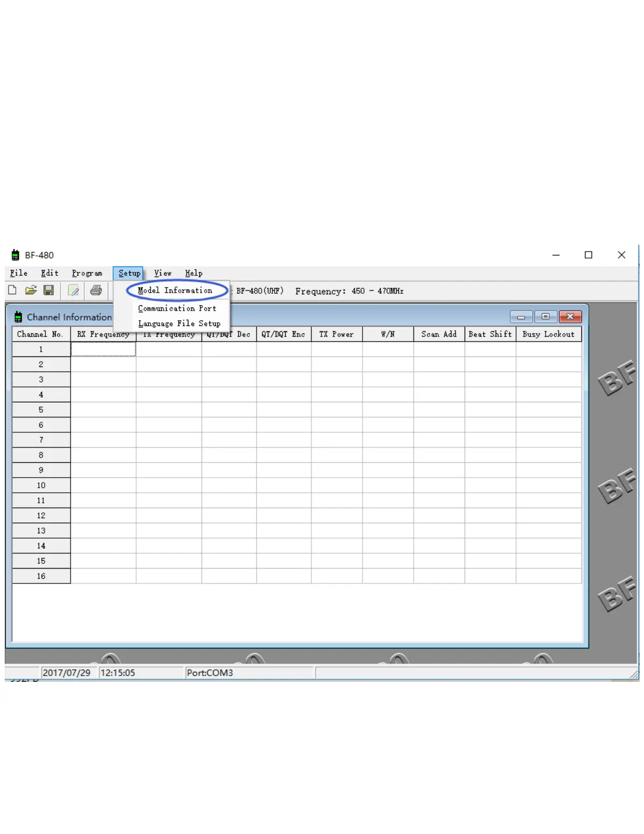Viewport: 644px width, 834px height.
Task: Choose Model Information from Setup menu
Action: pos(175,290)
